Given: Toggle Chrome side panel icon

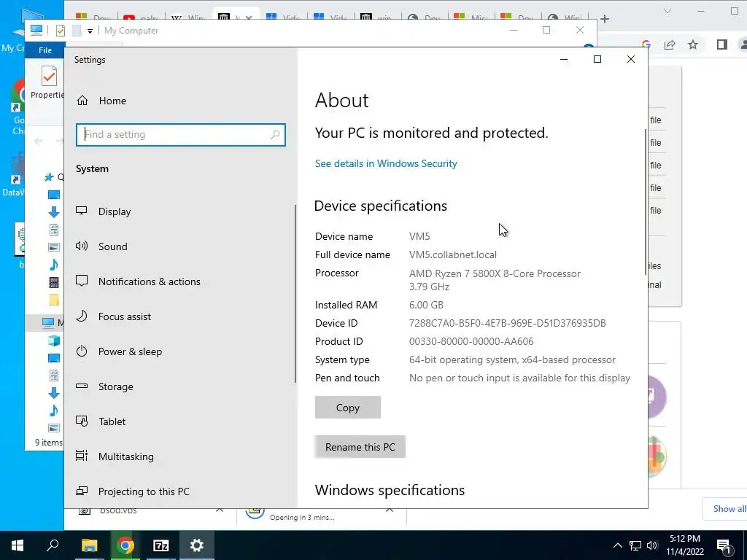Looking at the screenshot, I should click(x=721, y=44).
